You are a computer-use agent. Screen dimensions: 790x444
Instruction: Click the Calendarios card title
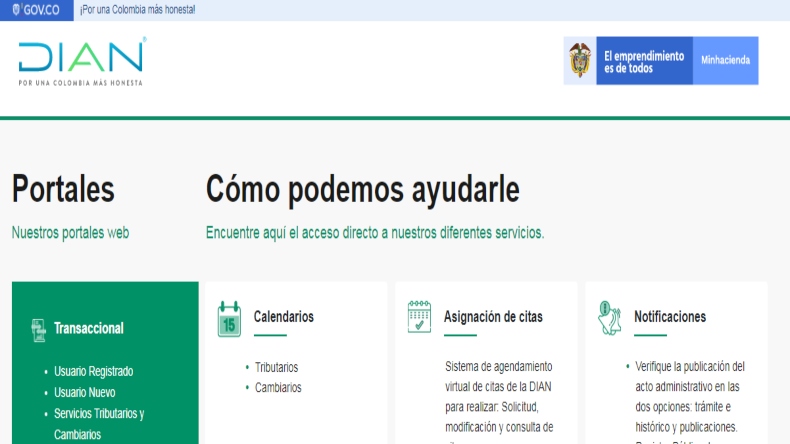pos(283,316)
